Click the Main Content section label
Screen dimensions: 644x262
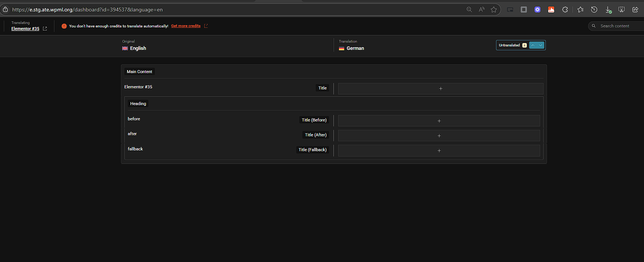pos(139,72)
